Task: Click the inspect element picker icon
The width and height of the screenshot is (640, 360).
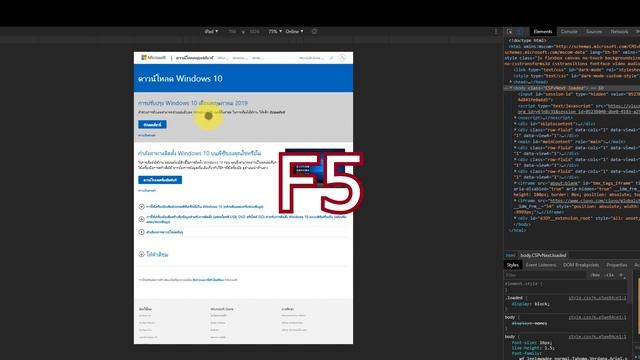Action: 510,31
